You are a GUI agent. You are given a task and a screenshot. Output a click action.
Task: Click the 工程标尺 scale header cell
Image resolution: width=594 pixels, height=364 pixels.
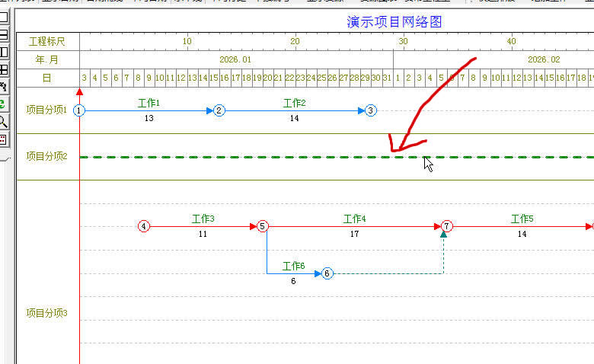pos(46,41)
